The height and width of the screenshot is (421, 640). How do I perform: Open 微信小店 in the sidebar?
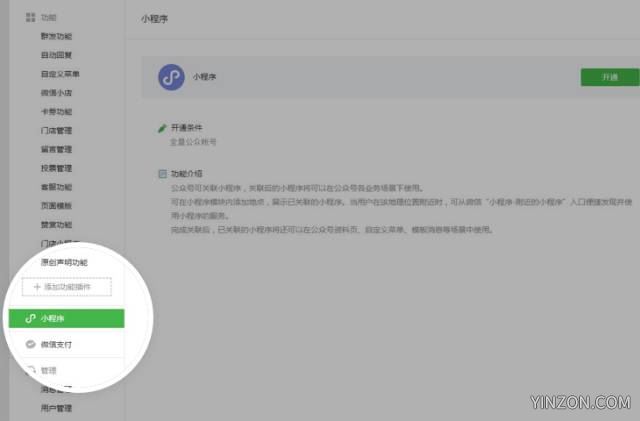click(x=56, y=93)
